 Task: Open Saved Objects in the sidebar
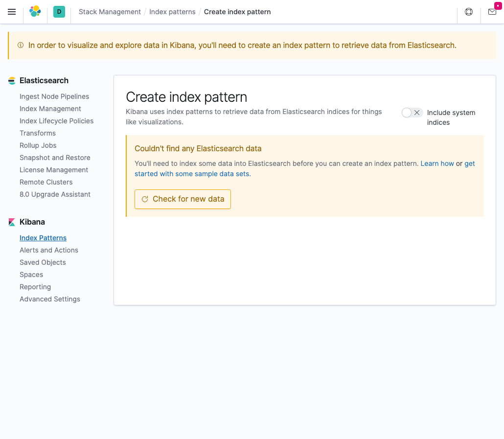43,262
